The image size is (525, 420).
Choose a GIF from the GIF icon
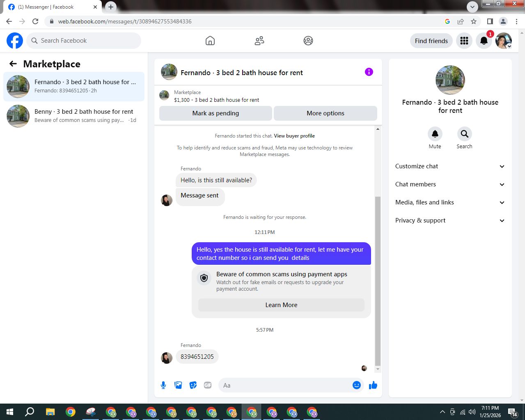coord(208,385)
